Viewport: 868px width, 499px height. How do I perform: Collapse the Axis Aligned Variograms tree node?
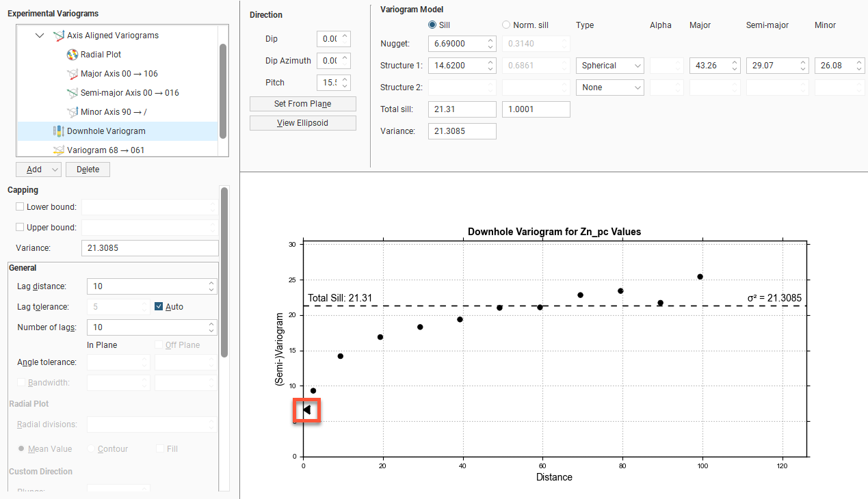(40, 36)
